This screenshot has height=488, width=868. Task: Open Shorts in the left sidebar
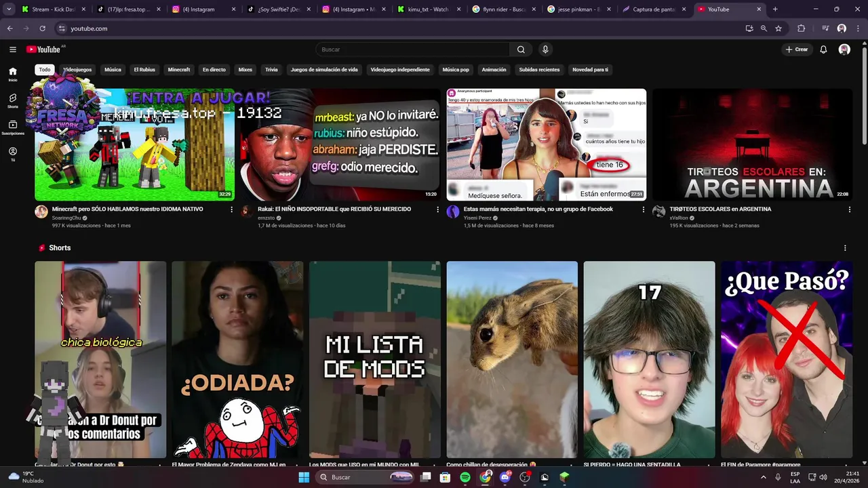(12, 101)
